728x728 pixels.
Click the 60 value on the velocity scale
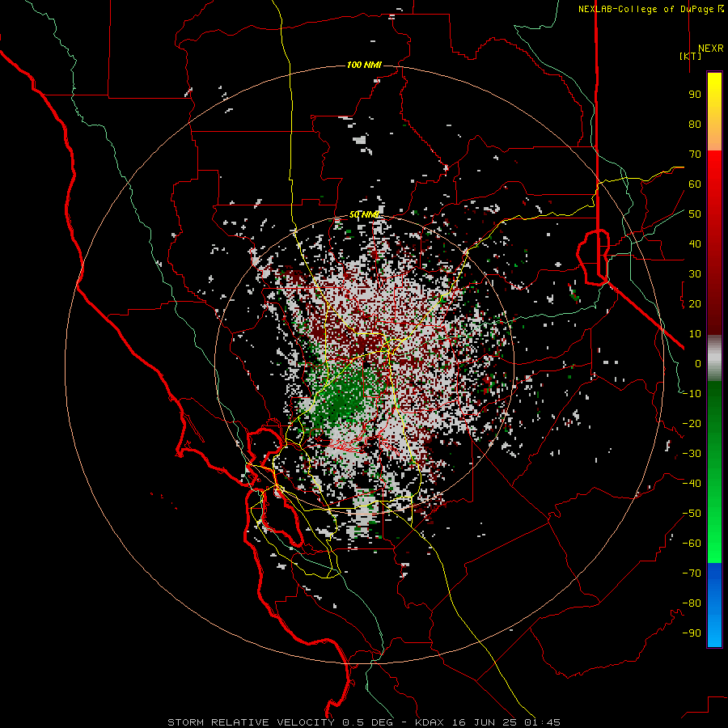[x=695, y=184]
